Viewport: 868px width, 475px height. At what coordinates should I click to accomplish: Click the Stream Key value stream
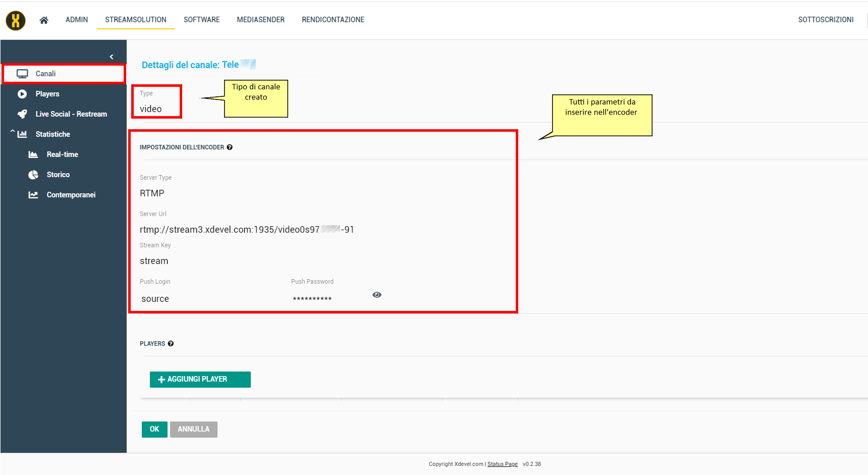[x=154, y=261]
